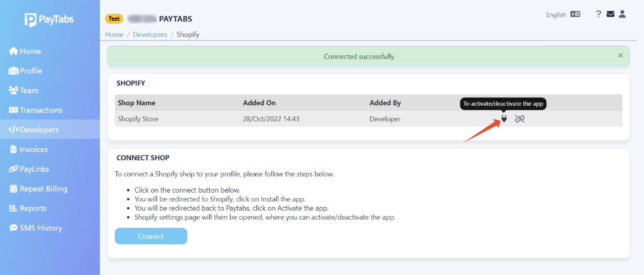
Task: Click the Invoices document icon
Action: click(13, 149)
